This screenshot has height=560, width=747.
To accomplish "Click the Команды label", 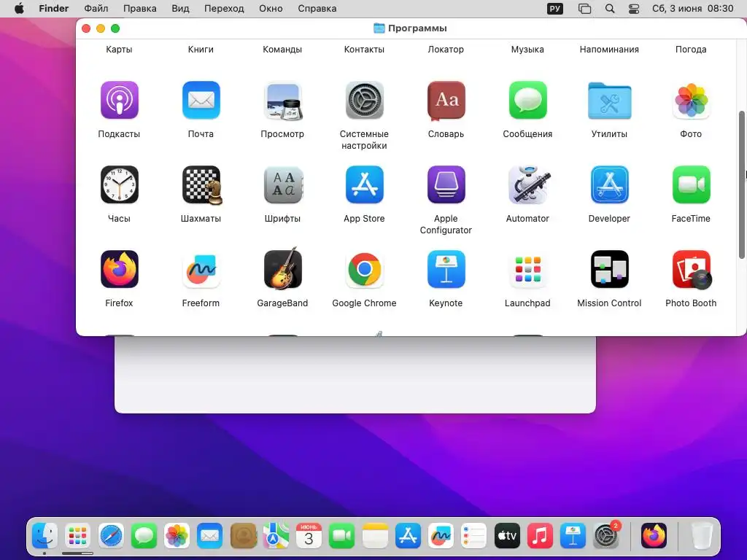I will (282, 50).
